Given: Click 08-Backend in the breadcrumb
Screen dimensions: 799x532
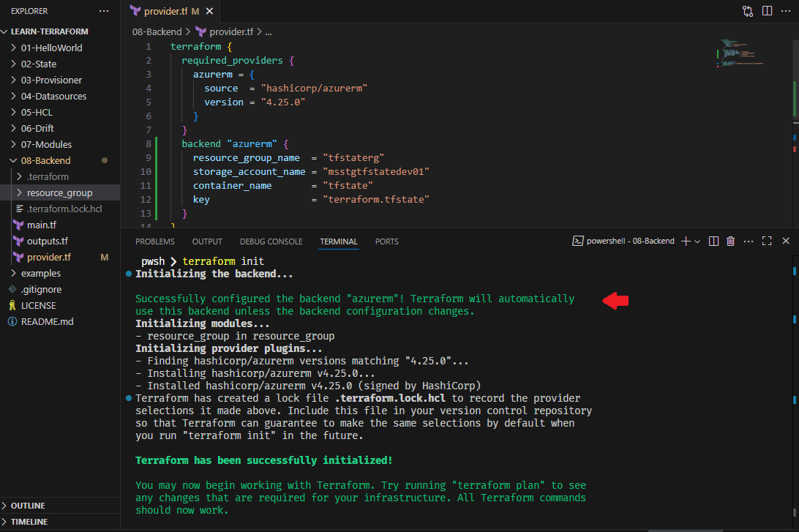Looking at the screenshot, I should click(x=157, y=31).
